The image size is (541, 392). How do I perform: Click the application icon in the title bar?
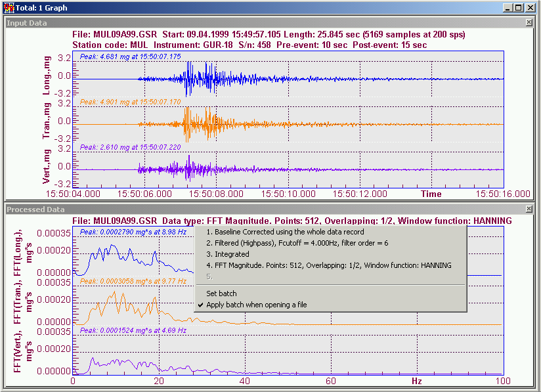(x=8, y=8)
